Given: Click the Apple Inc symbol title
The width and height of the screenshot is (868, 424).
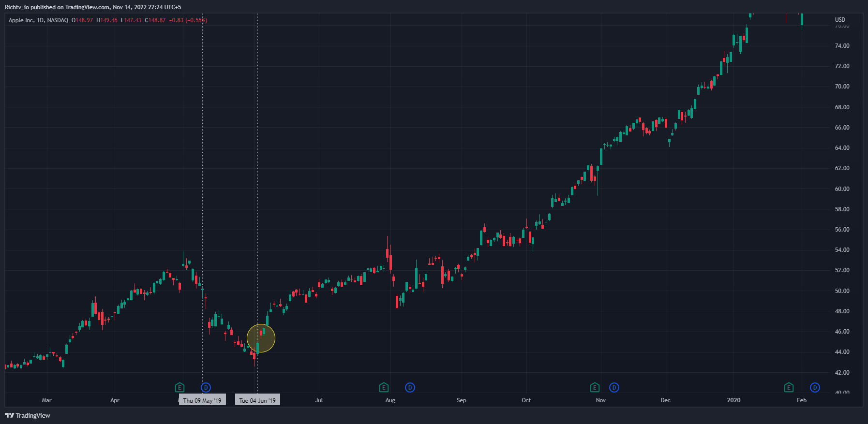Looking at the screenshot, I should [x=38, y=20].
